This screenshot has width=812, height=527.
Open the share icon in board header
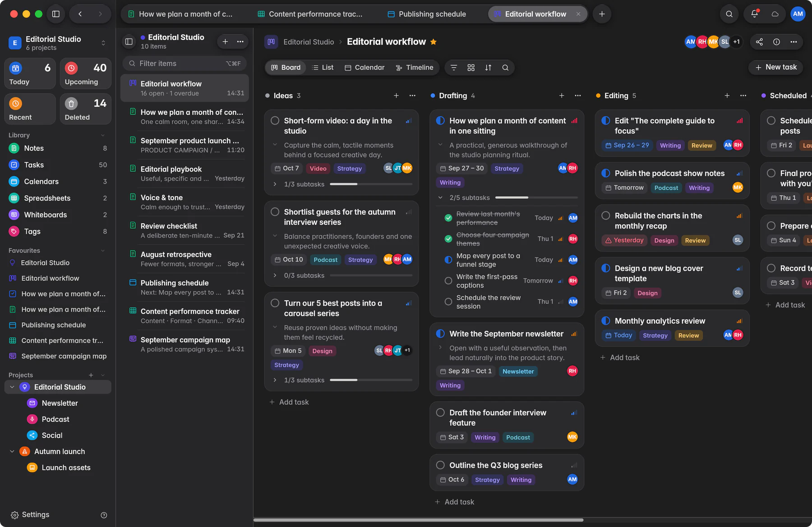759,42
